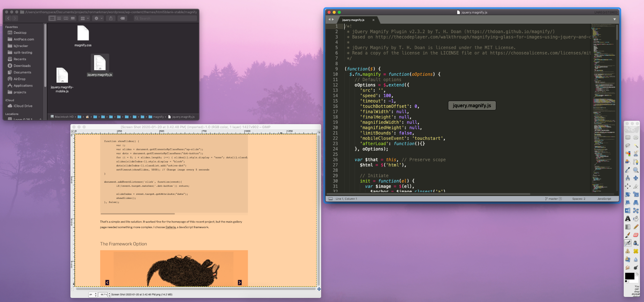Select the Ink tool in toolbox

(x=636, y=243)
